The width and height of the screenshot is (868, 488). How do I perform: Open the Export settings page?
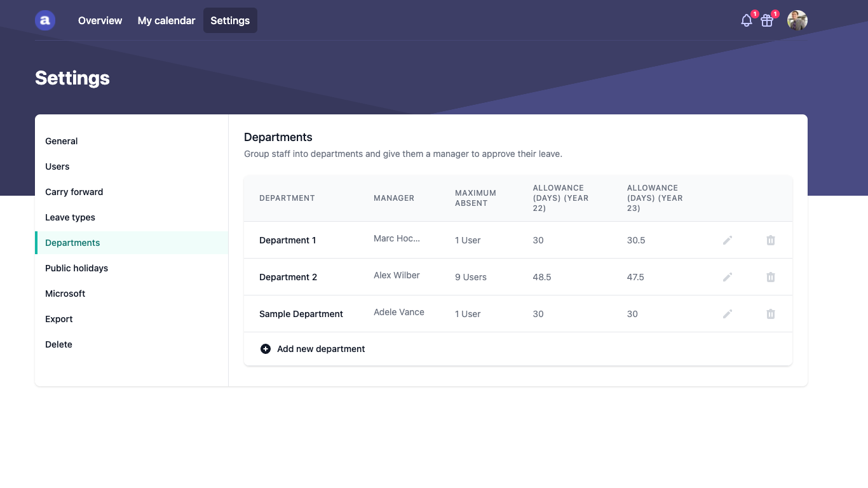point(58,319)
